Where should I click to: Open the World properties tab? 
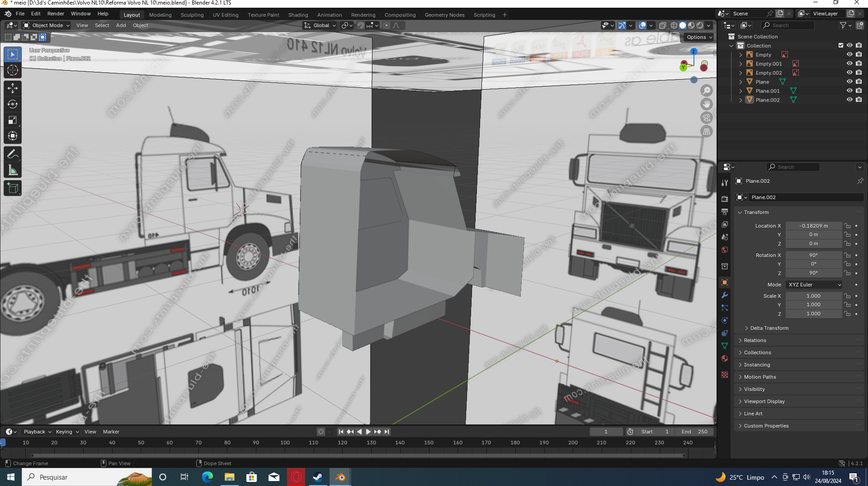725,249
